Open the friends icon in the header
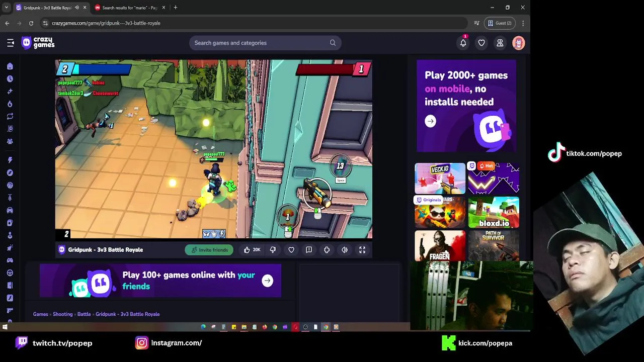This screenshot has height=362, width=644. [500, 43]
